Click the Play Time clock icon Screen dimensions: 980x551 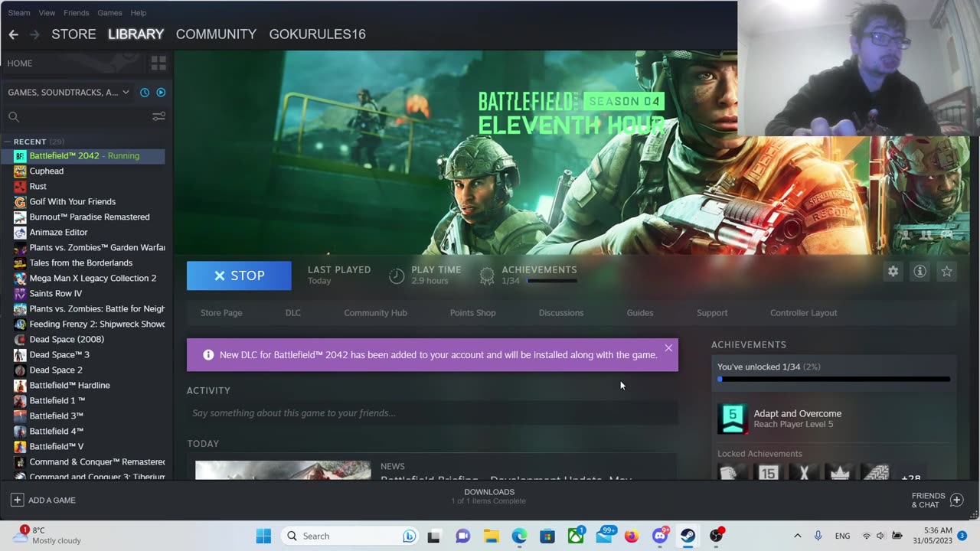click(397, 276)
